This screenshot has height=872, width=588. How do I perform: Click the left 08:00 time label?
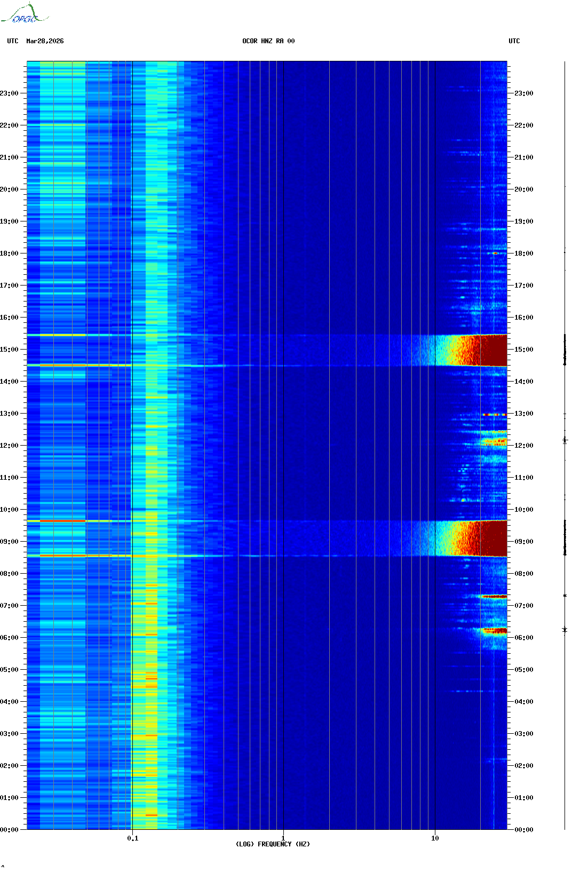point(9,574)
